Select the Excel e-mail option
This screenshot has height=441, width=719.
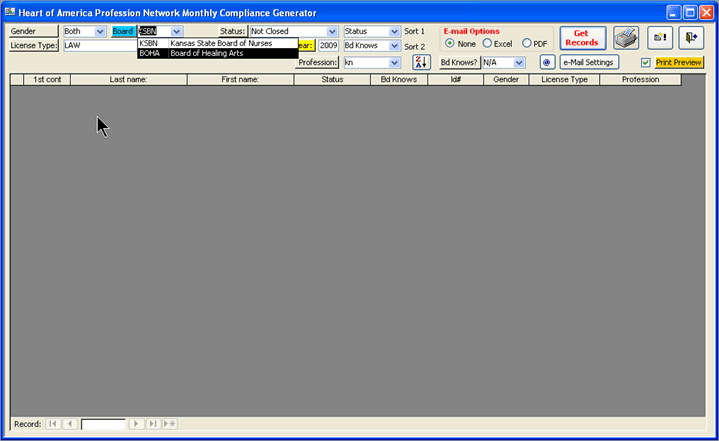(487, 44)
